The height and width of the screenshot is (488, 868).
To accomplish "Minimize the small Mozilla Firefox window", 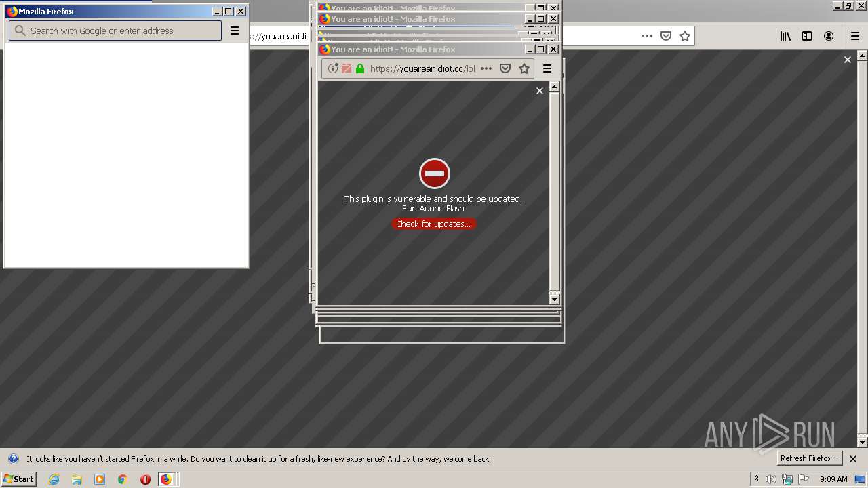I will pyautogui.click(x=217, y=12).
